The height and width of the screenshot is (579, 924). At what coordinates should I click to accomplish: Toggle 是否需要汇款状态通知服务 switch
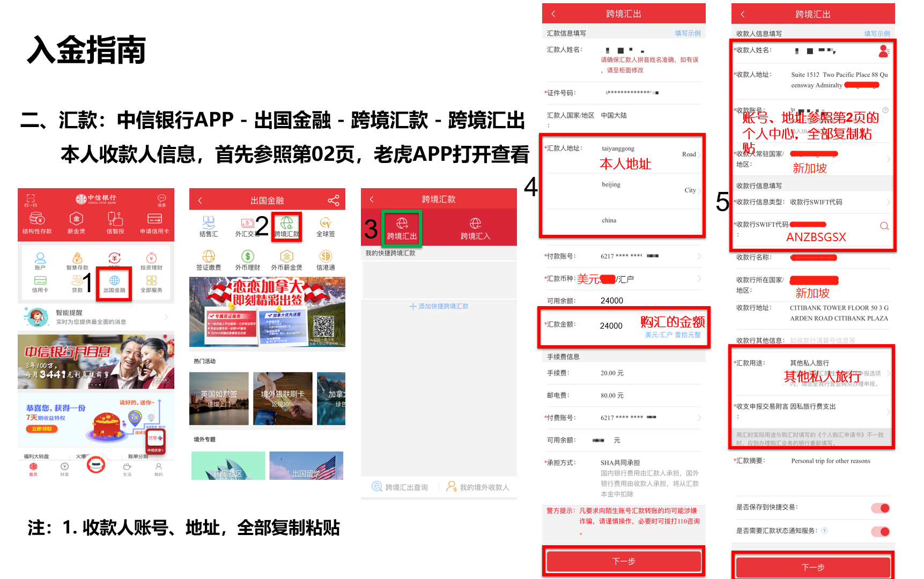pyautogui.click(x=881, y=531)
